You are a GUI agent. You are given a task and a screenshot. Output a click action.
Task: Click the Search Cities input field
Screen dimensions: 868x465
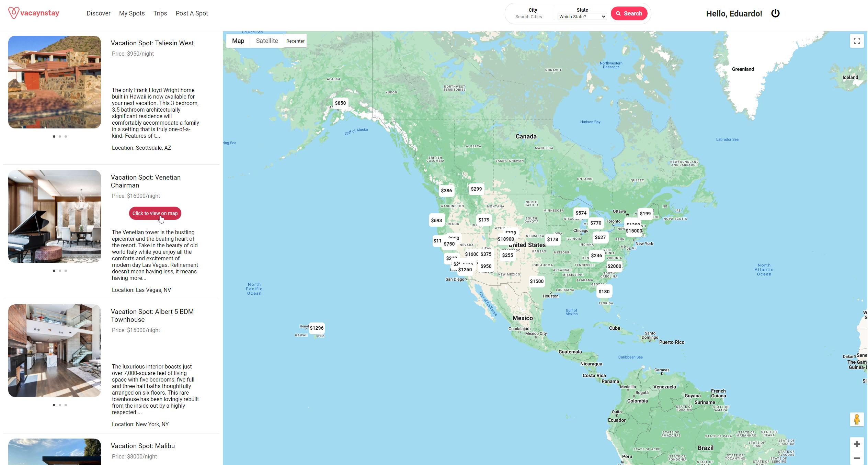point(528,16)
